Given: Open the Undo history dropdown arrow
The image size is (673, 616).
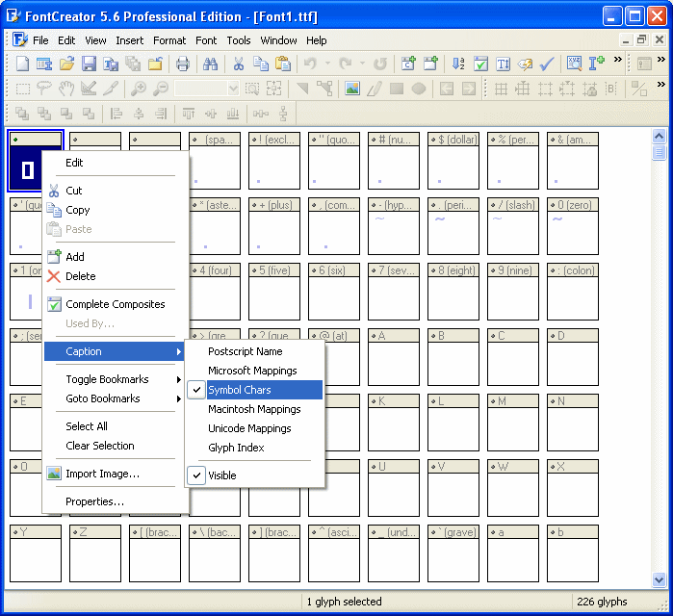Looking at the screenshot, I should tap(327, 64).
